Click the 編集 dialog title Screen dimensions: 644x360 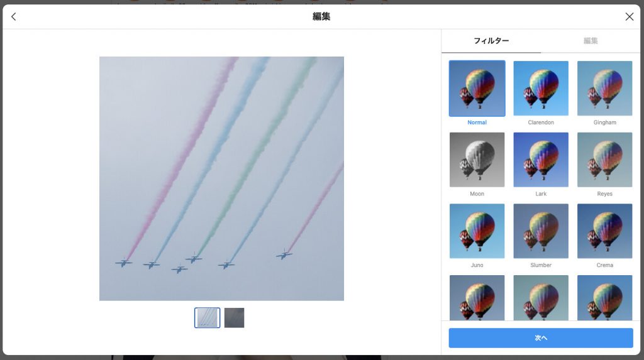click(x=321, y=17)
